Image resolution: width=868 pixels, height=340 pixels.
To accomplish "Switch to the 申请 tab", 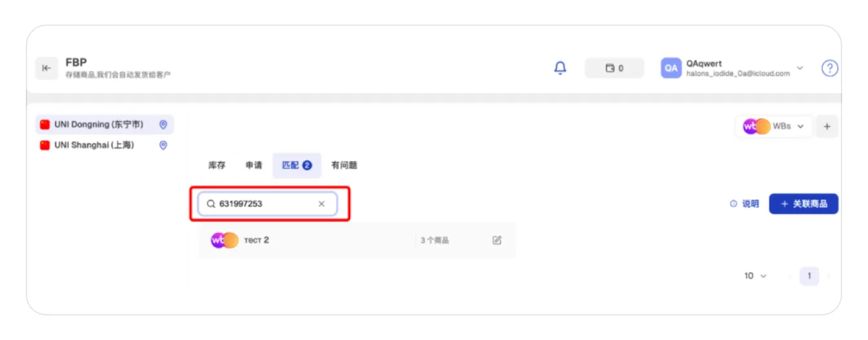I will pyautogui.click(x=254, y=165).
